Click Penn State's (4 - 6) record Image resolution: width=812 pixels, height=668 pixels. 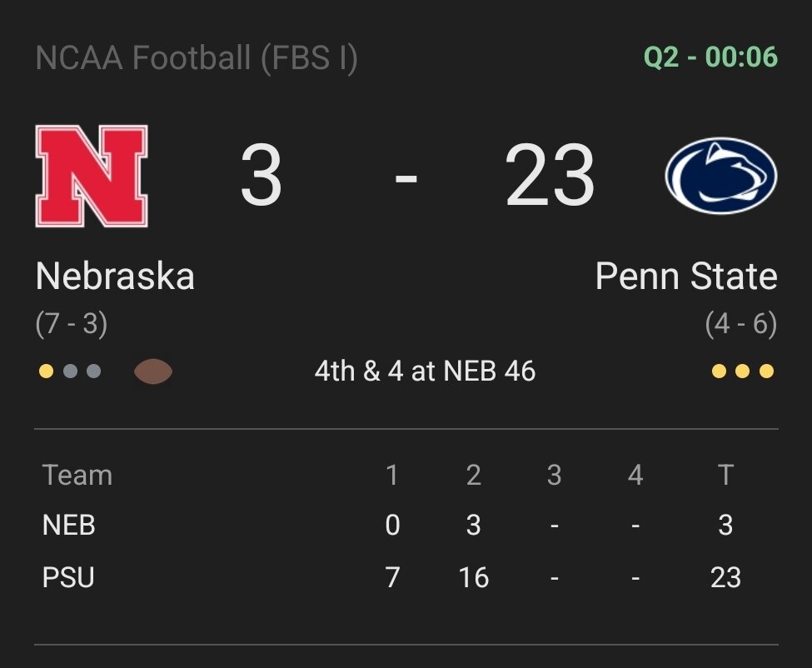740,324
